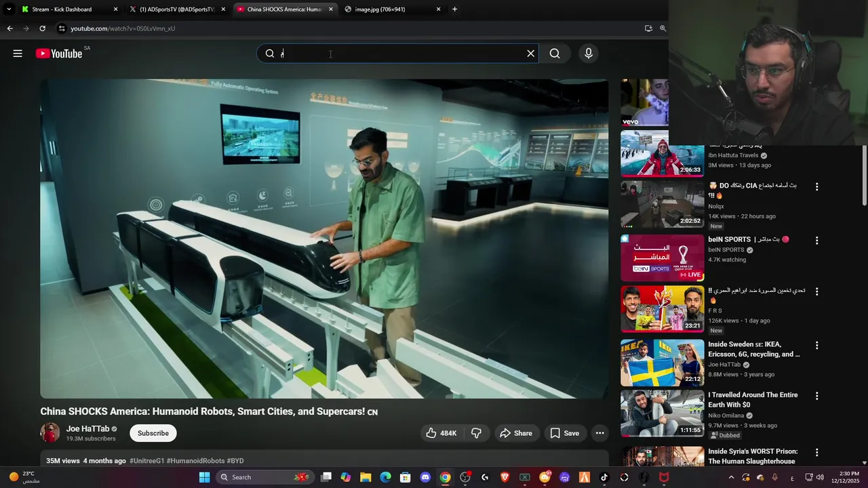
Task: Click the main video player showing the train model
Action: tap(324, 239)
